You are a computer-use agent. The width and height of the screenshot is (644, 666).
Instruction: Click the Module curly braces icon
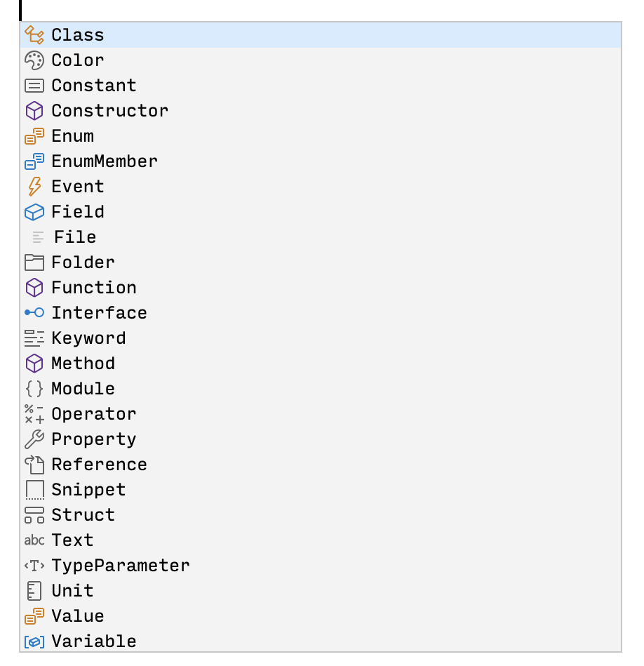(x=34, y=388)
